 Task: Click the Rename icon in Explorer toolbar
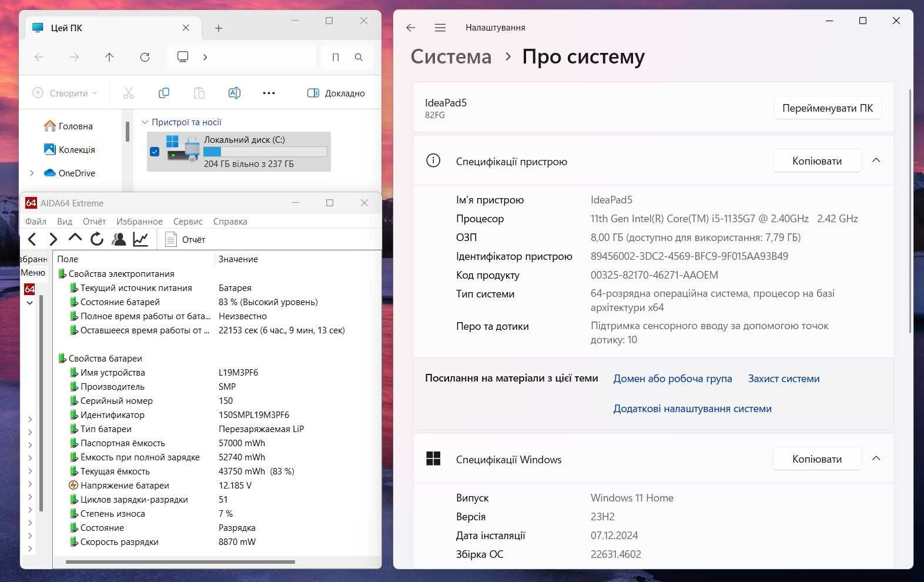(234, 93)
